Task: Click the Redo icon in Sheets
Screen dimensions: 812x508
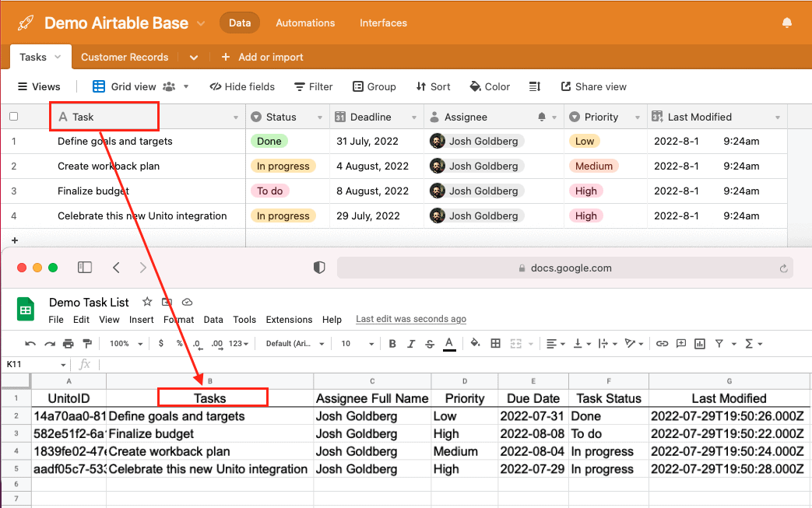Action: tap(50, 344)
